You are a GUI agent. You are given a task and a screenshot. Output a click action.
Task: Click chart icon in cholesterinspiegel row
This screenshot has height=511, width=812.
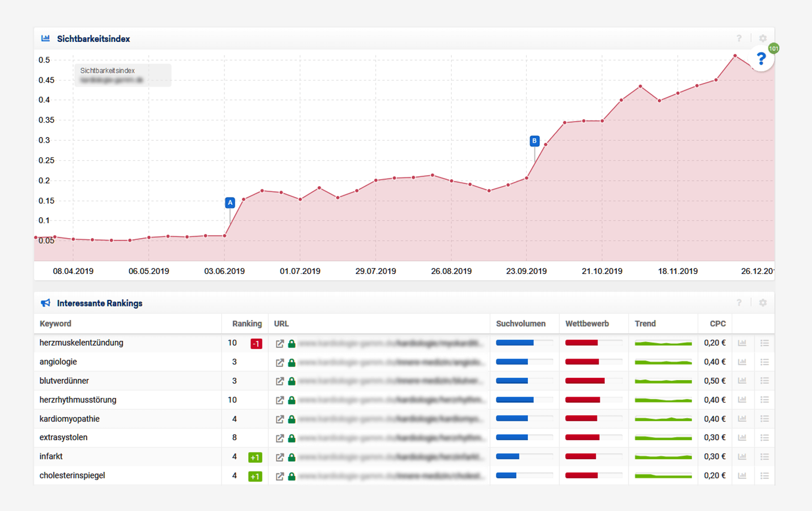coord(742,476)
